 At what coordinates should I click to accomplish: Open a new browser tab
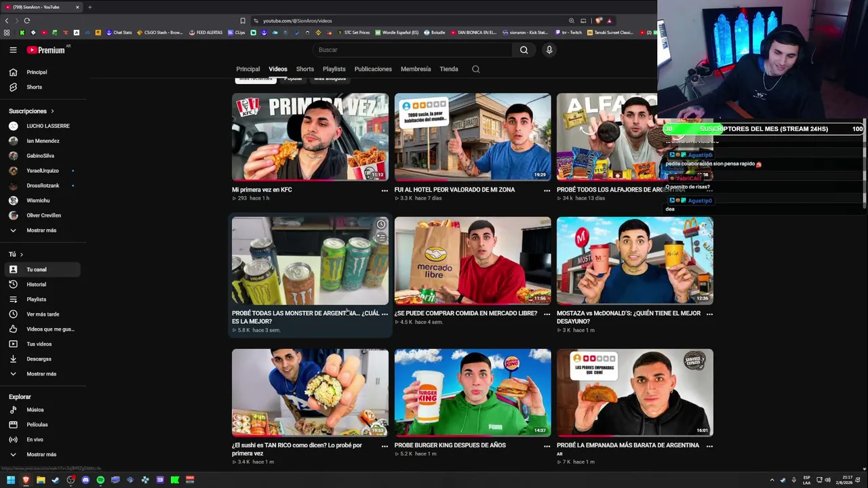coord(90,7)
